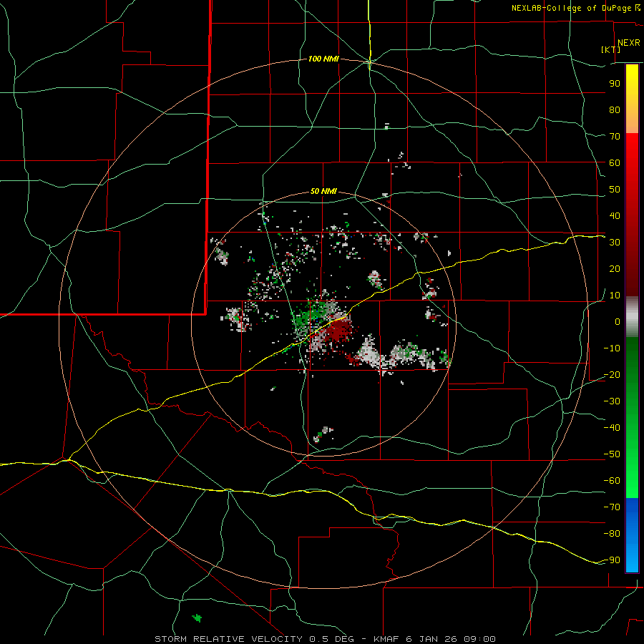The height and width of the screenshot is (644, 644).
Task: Click the 40 value on velocity legend
Action: (615, 215)
